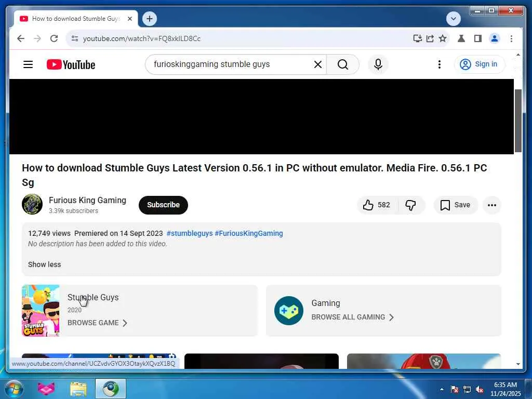Install app icon in address bar
532x399 pixels.
pyautogui.click(x=417, y=38)
